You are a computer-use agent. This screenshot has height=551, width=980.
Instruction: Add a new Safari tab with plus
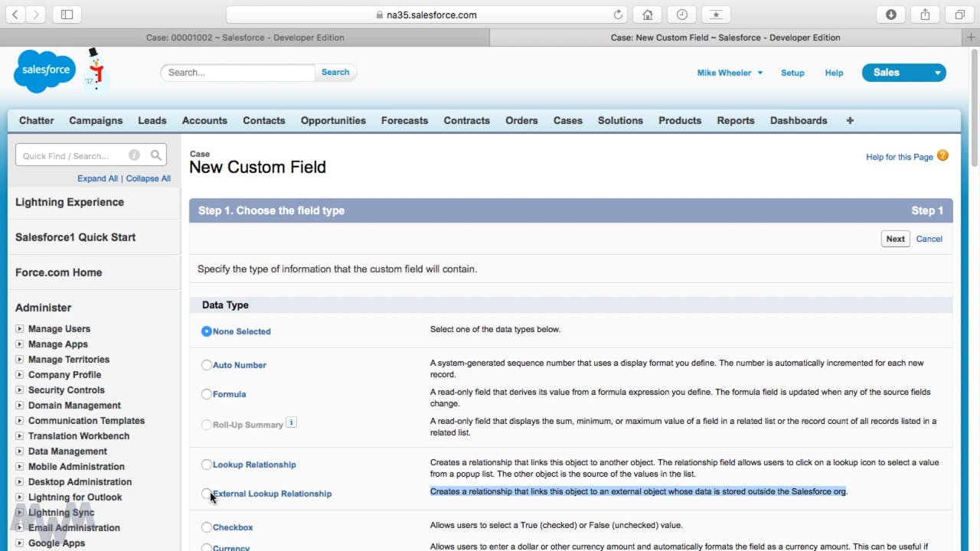coord(972,37)
